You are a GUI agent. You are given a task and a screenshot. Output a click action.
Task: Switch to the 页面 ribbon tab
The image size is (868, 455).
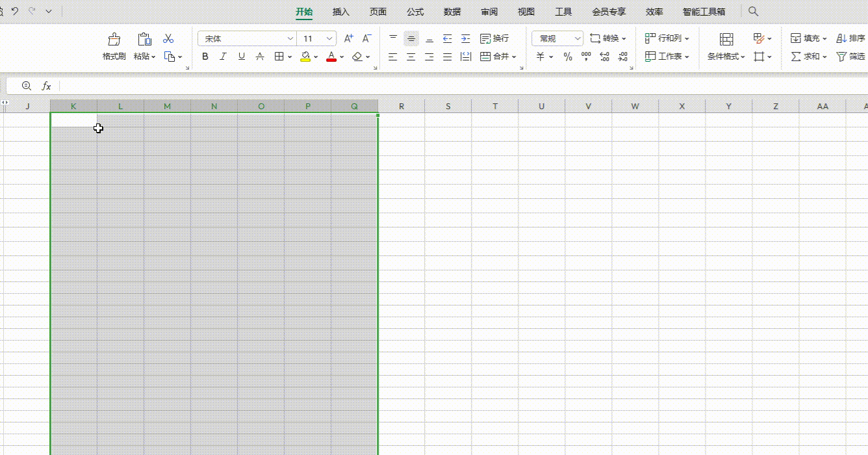[378, 12]
